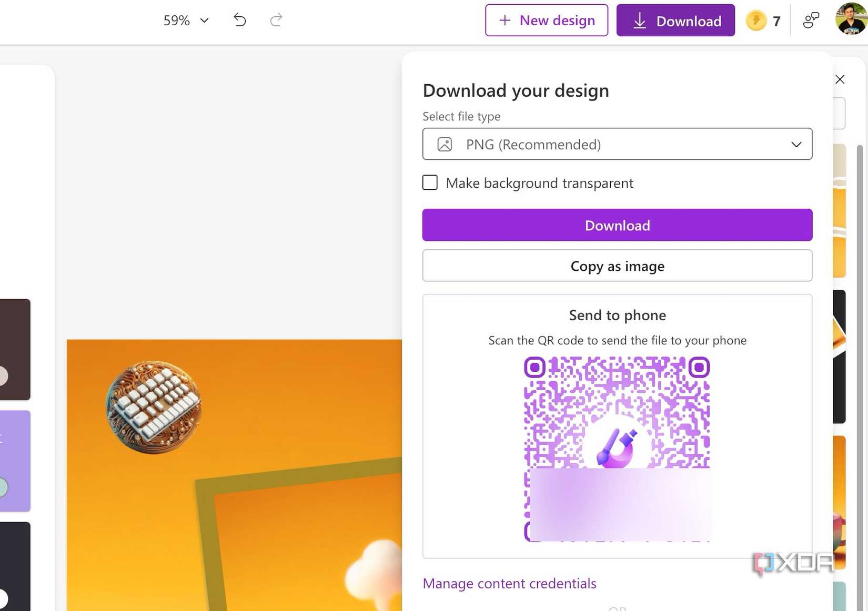Screen dimensions: 868x611
Task: Click the purple Download button in panel
Action: [617, 225]
